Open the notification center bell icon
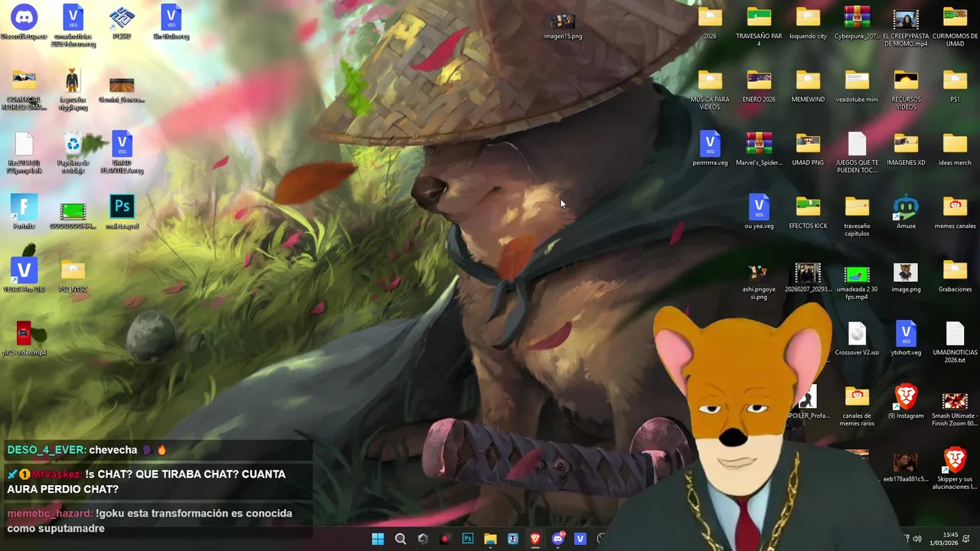The height and width of the screenshot is (551, 980). coord(967,539)
